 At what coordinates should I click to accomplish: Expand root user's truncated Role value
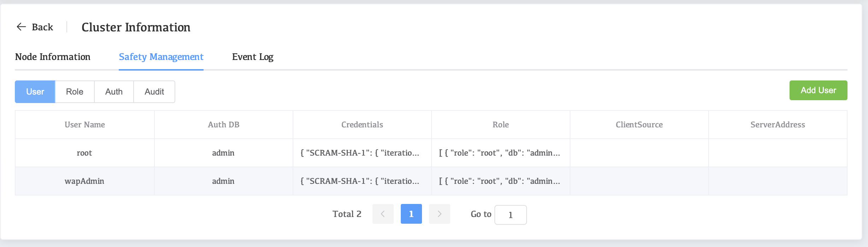point(499,153)
